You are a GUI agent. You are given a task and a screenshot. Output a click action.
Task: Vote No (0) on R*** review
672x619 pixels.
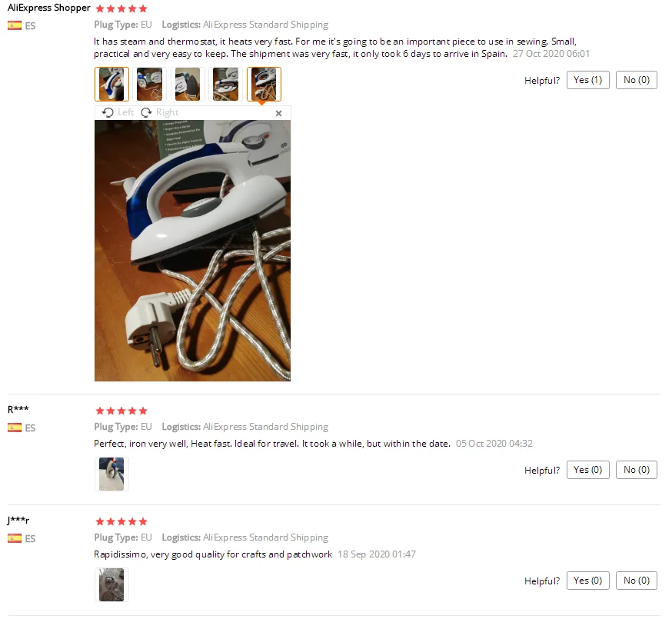click(x=637, y=470)
